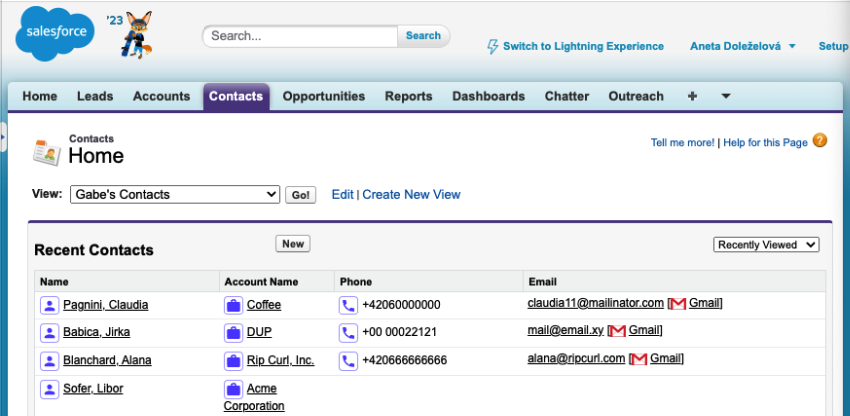
Task: Click the phone icon beside +42060000000
Action: coord(348,305)
